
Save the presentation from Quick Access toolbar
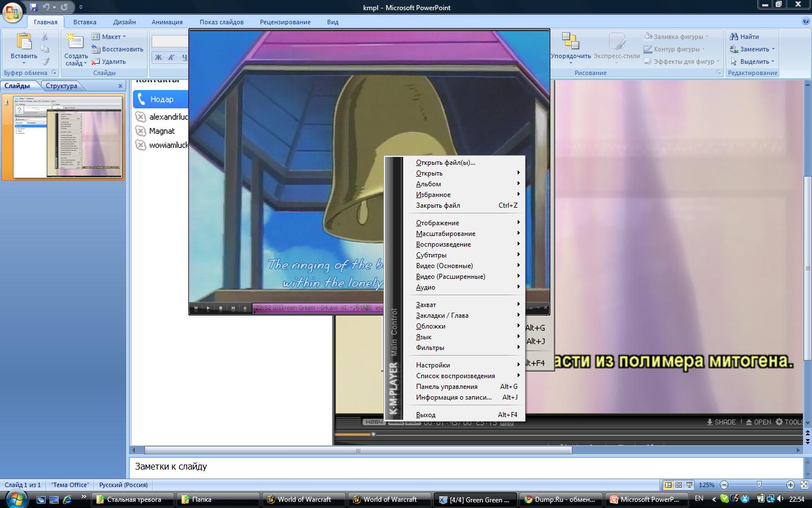33,7
